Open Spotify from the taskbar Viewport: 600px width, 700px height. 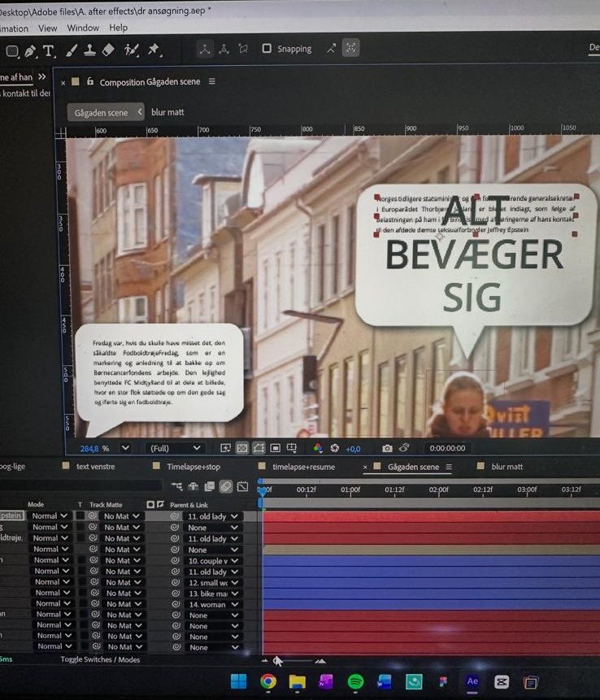pos(355,682)
